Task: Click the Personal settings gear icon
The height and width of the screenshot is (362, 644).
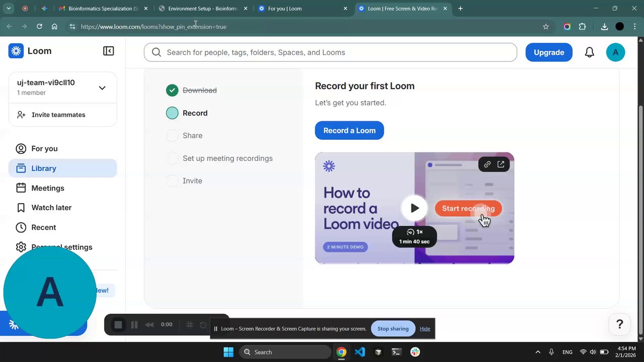Action: click(21, 247)
